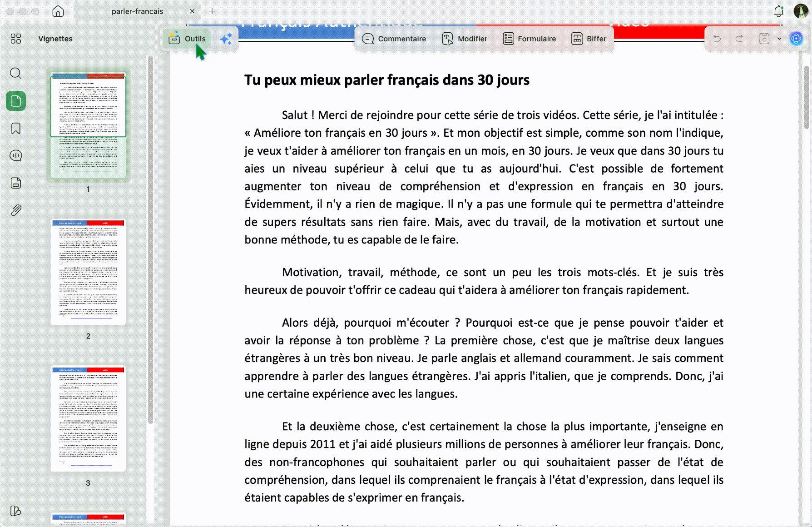The width and height of the screenshot is (812, 527).
Task: Select page 3 thumbnail
Action: 88,419
